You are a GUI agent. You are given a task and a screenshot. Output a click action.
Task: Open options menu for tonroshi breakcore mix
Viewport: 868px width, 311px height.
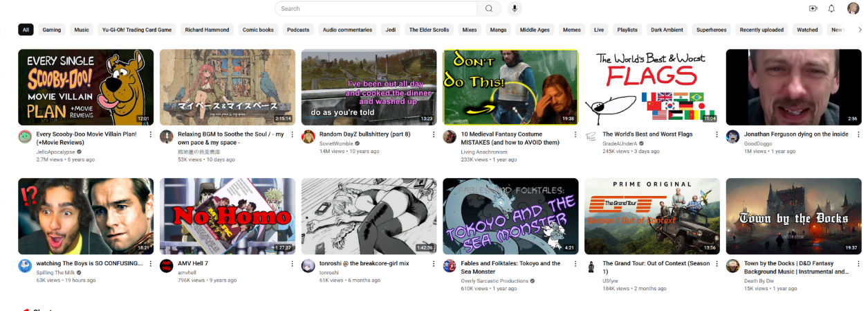(x=434, y=264)
